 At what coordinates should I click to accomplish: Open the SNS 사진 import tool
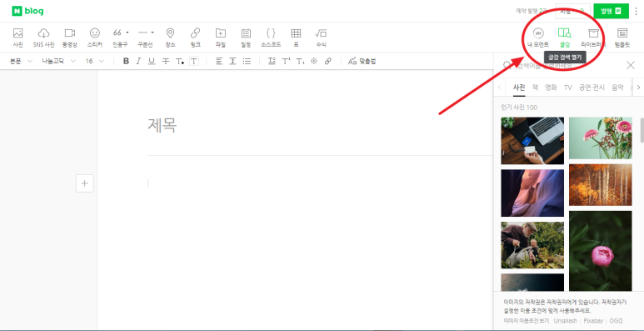(43, 38)
